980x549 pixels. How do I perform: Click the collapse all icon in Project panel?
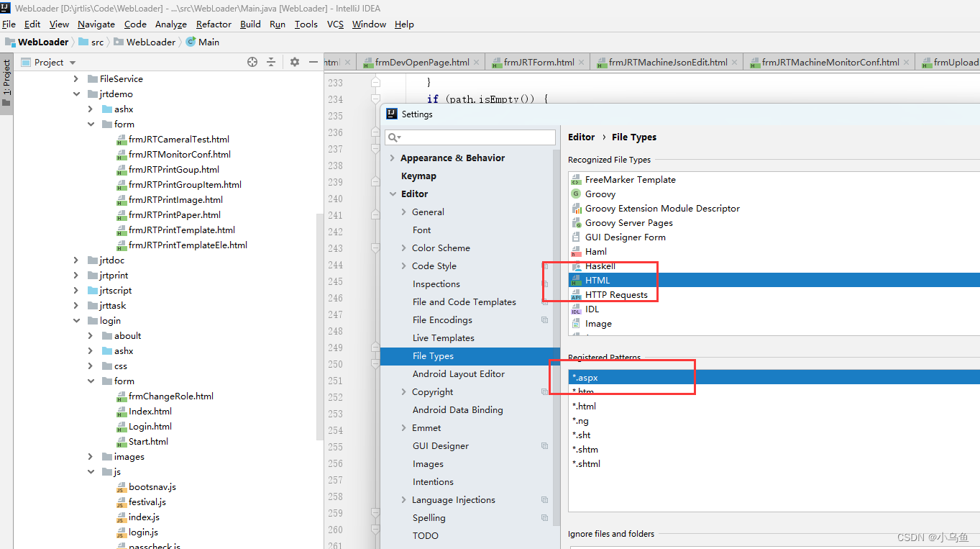click(271, 63)
